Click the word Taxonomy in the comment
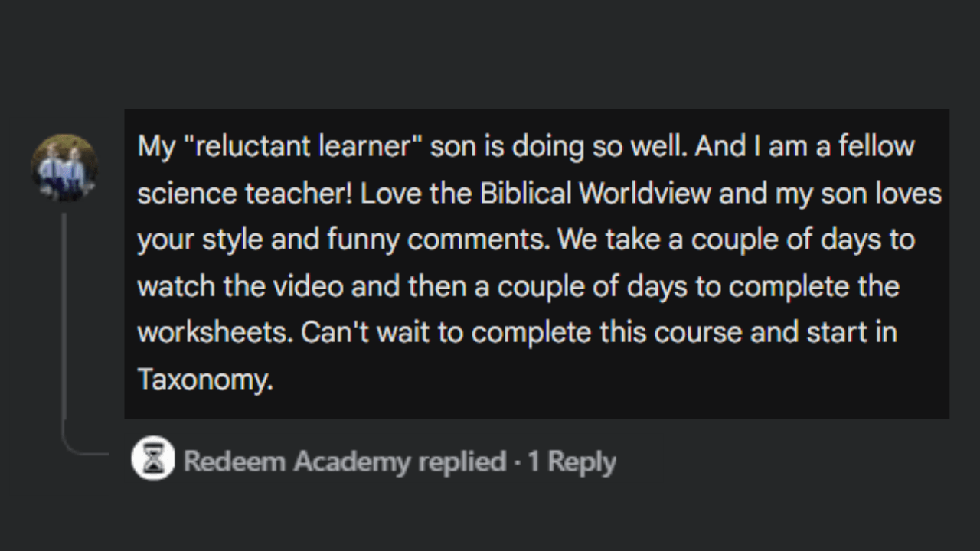The width and height of the screenshot is (980, 551). pyautogui.click(x=205, y=380)
